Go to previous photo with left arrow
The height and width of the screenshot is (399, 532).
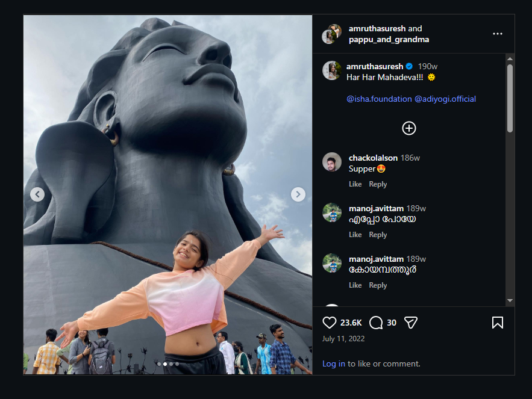(37, 194)
